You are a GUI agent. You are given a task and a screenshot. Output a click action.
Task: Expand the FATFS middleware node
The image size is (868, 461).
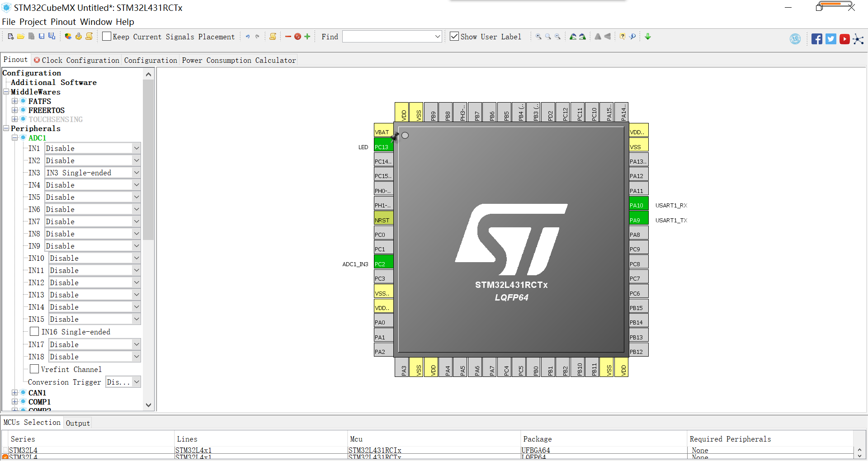point(15,101)
